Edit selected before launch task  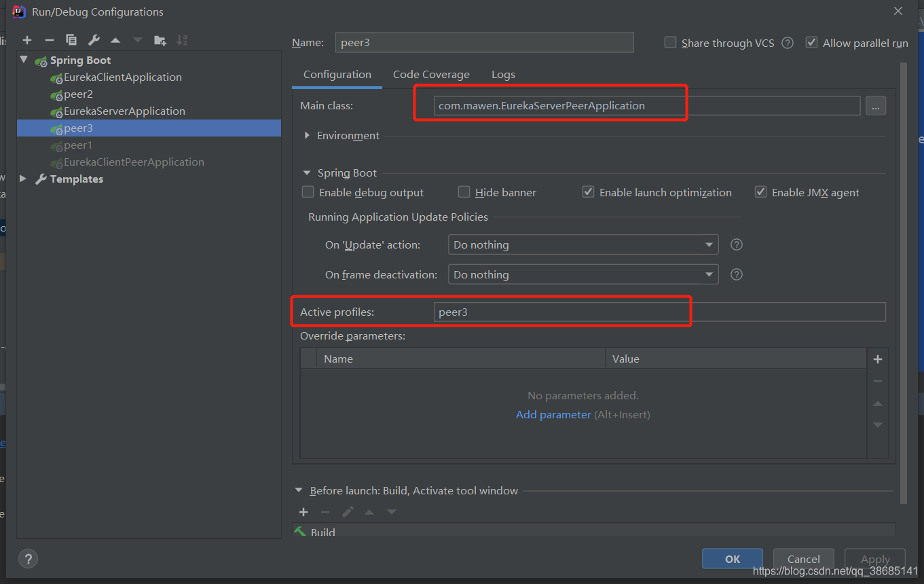pyautogui.click(x=348, y=512)
